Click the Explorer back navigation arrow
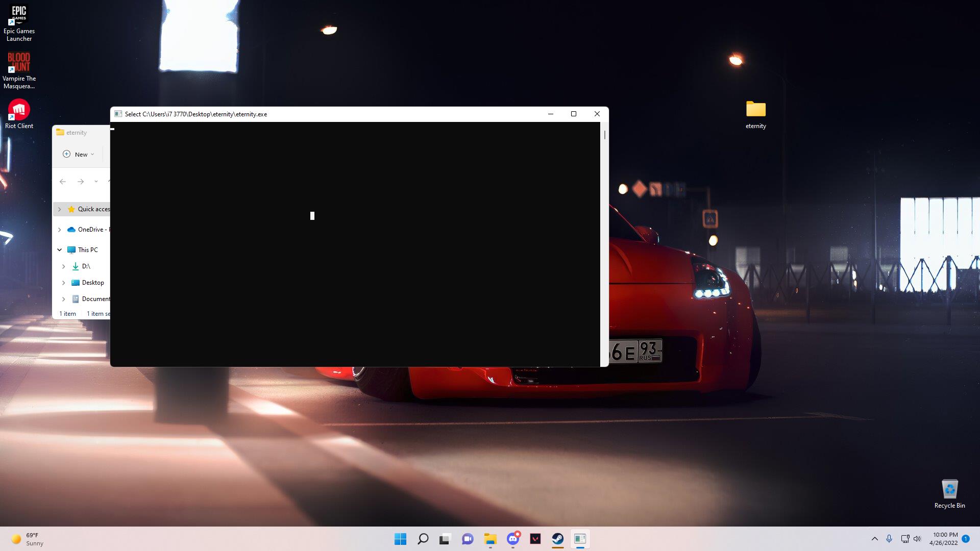980x551 pixels. click(x=63, y=182)
